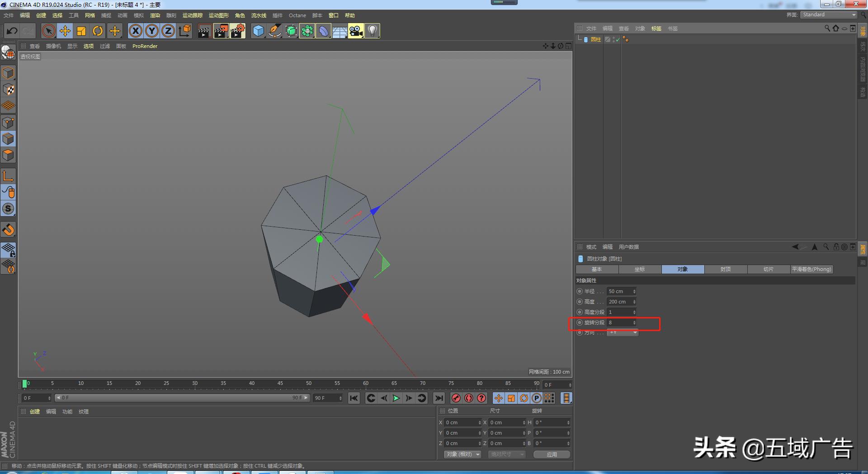Toggle 高度 animation radio dot

pyautogui.click(x=580, y=302)
